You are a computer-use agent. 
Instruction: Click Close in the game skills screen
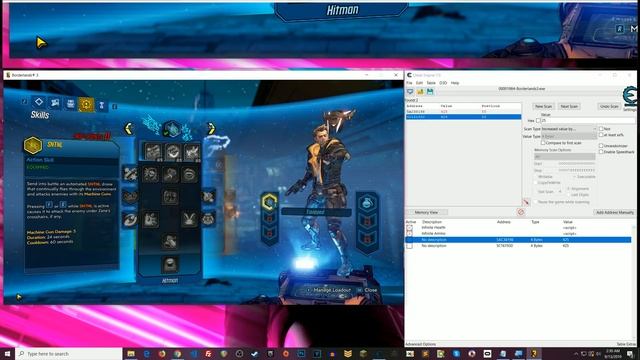point(371,290)
